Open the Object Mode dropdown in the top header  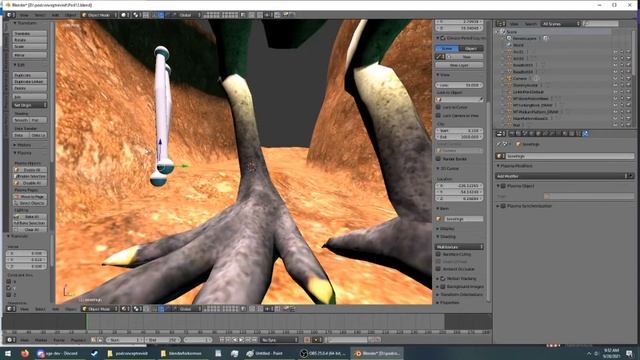(x=99, y=15)
